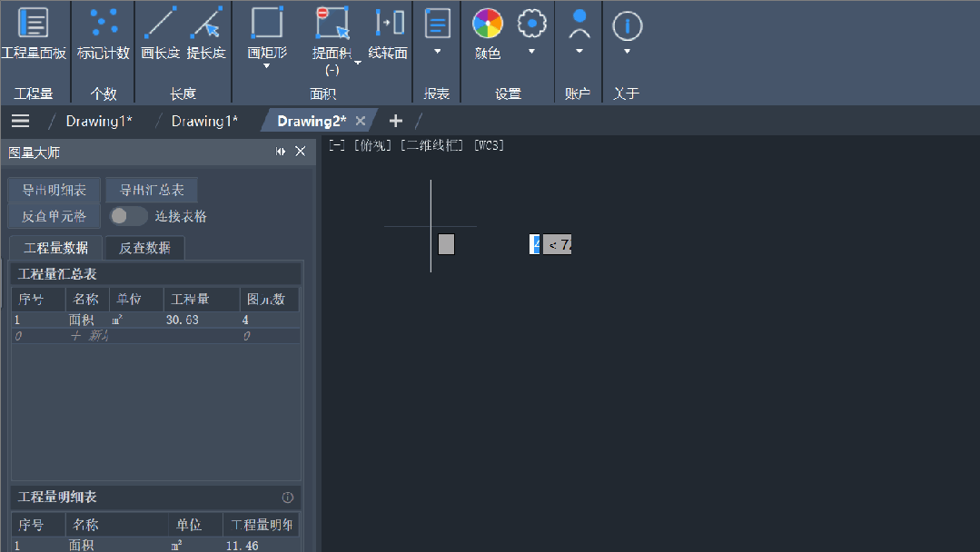Click the 图元数 column header
Viewport: 980px width, 552px height.
[270, 299]
